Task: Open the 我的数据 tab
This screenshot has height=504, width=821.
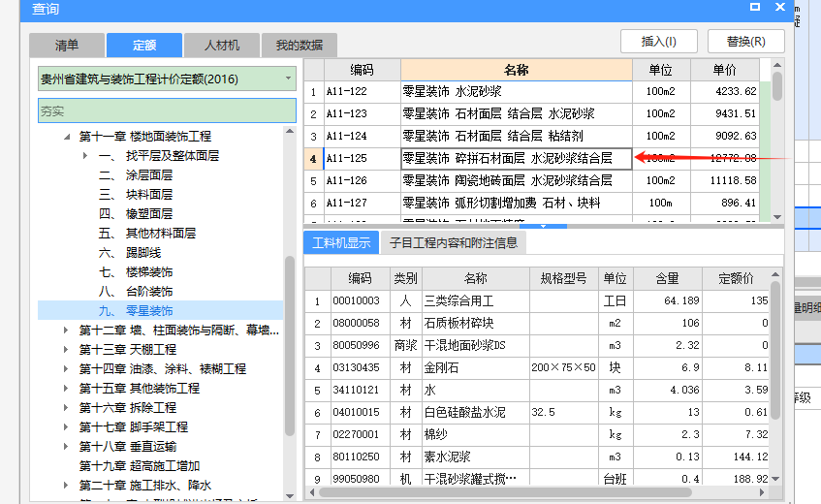Action: (x=300, y=45)
